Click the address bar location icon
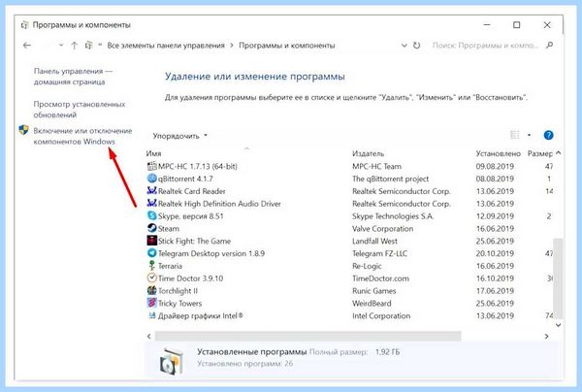 pos(88,46)
